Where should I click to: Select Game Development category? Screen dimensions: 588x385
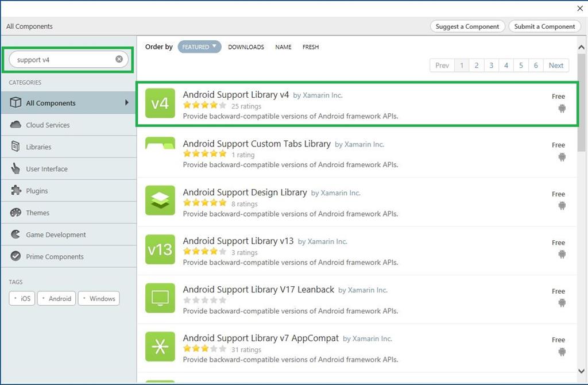(69, 234)
